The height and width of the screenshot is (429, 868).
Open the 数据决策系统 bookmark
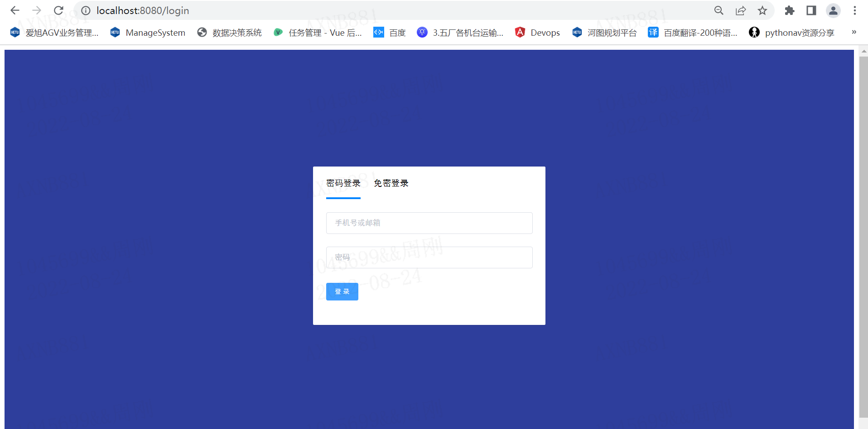(229, 33)
